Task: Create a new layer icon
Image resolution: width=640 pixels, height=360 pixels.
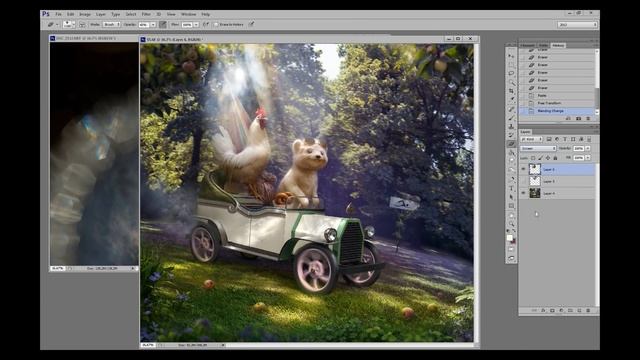Action: [579, 311]
